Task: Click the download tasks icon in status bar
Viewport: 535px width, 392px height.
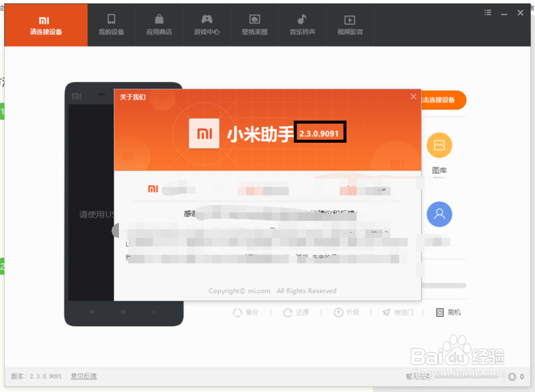Action: tap(512, 376)
